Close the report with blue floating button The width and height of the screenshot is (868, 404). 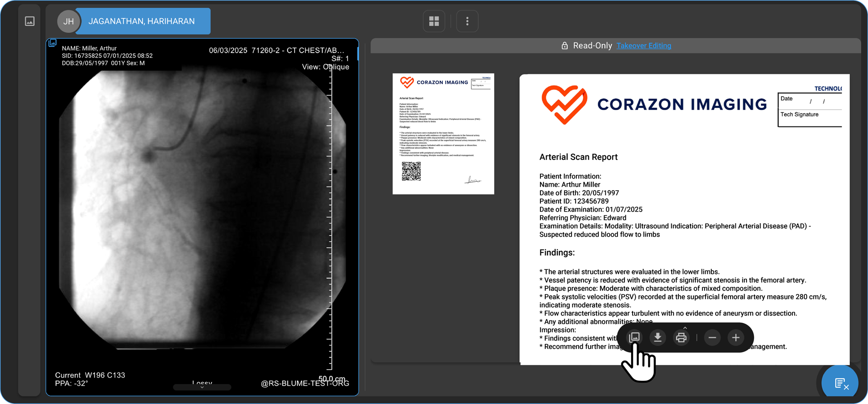(840, 382)
